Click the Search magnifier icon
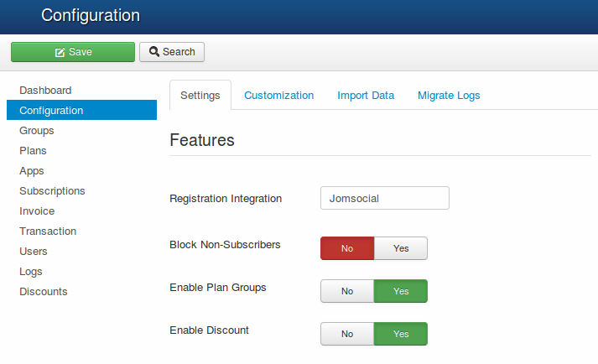 tap(154, 51)
